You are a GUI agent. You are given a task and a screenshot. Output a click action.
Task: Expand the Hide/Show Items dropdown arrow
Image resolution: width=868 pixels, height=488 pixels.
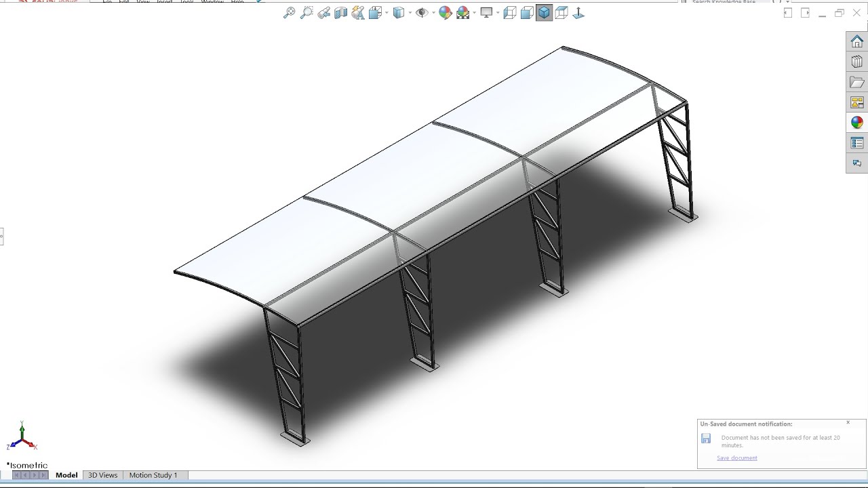433,12
